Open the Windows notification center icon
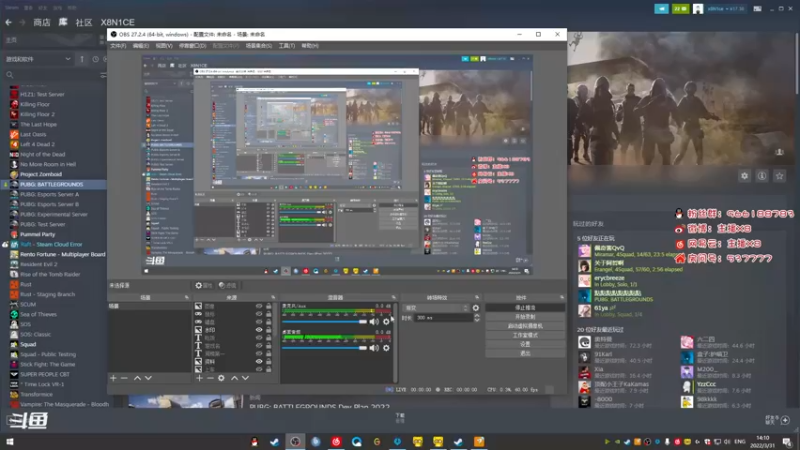The image size is (800, 450). [x=787, y=442]
